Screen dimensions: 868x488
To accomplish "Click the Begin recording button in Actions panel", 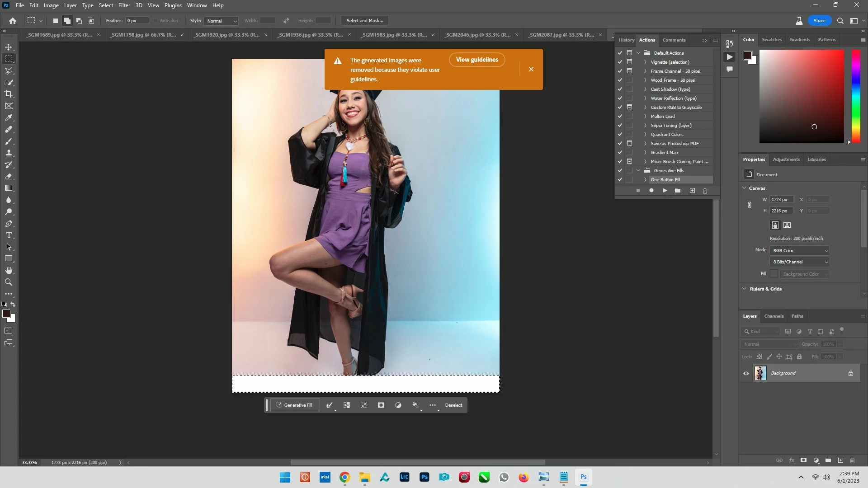I will point(651,191).
